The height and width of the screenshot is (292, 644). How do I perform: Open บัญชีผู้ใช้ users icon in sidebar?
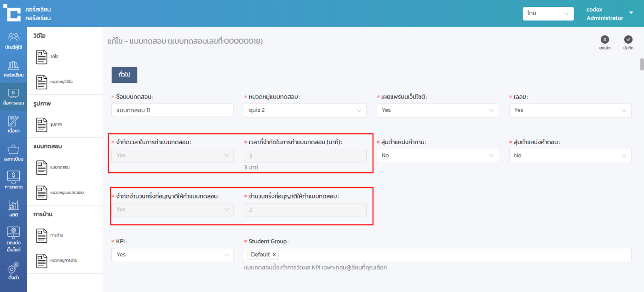13,41
